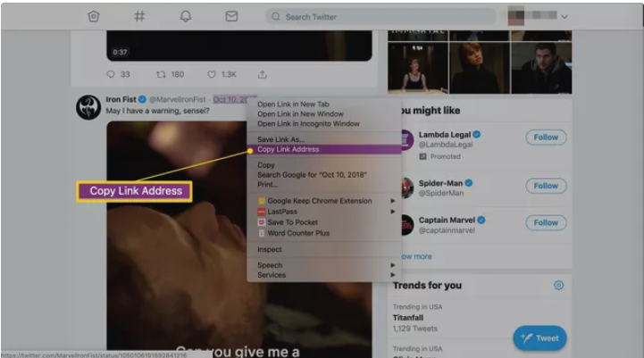
Task: Like the tweet with 1.3K likes
Action: (222, 74)
